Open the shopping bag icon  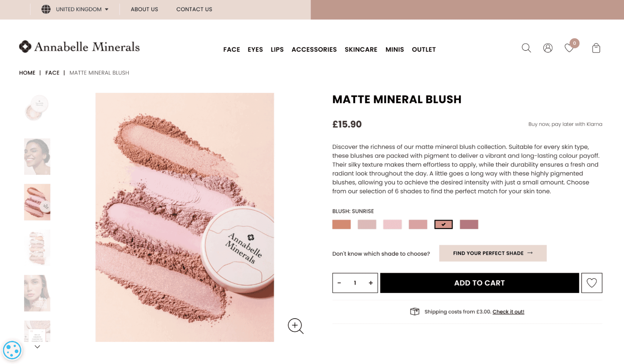(596, 48)
